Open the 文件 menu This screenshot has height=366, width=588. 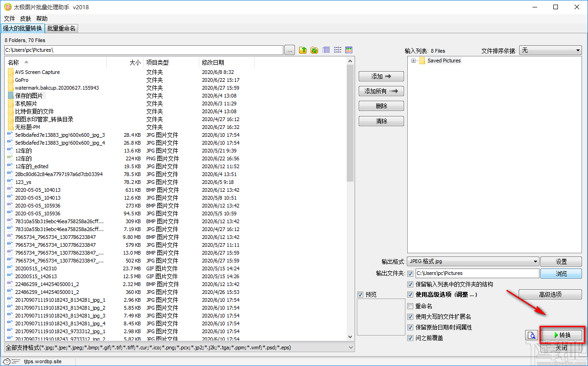[x=10, y=18]
